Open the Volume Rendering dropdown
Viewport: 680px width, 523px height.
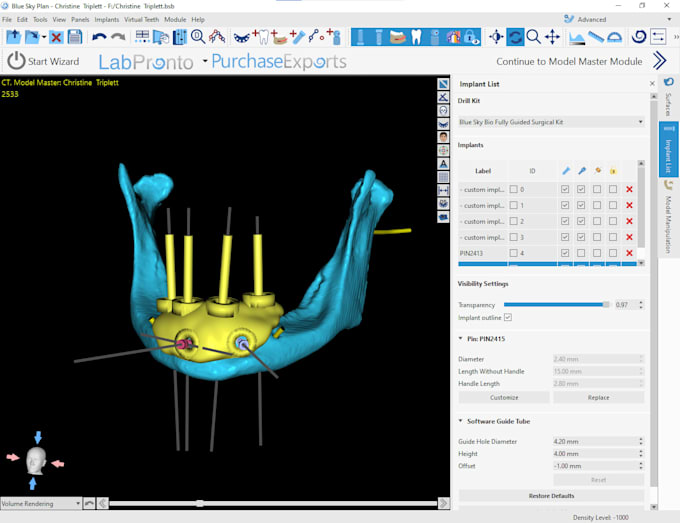41,503
